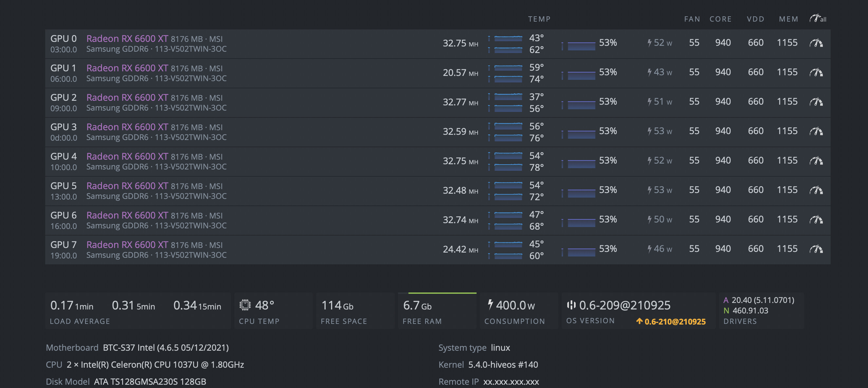The height and width of the screenshot is (388, 868).
Task: Open overclock settings for GPU 5
Action: point(816,190)
